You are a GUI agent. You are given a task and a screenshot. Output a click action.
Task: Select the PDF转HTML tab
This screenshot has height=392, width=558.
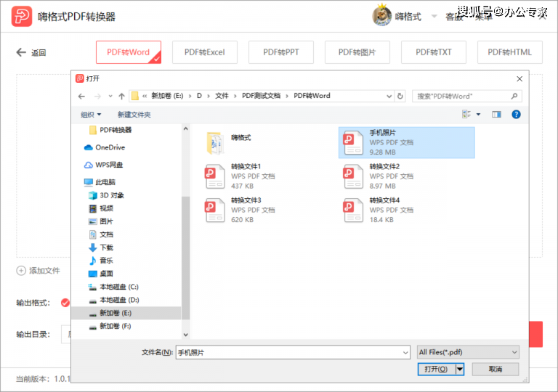(x=509, y=52)
